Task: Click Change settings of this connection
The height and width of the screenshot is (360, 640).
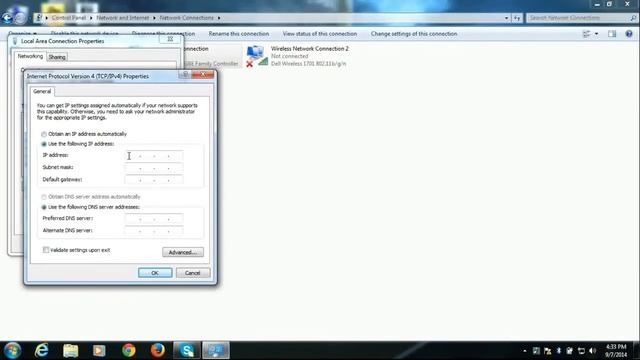Action: [x=414, y=34]
